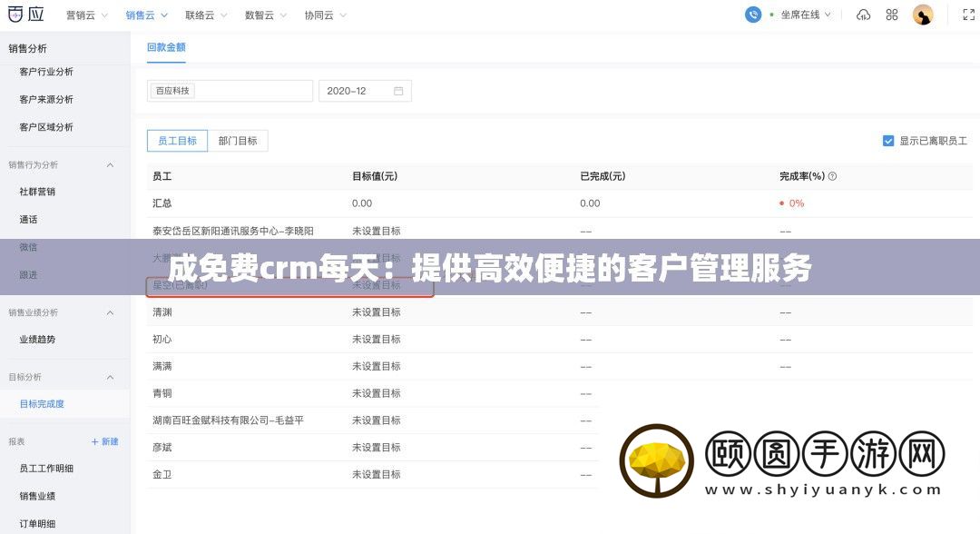The image size is (980, 534).
Task: Click the 汇总 summary row label
Action: coord(162,203)
